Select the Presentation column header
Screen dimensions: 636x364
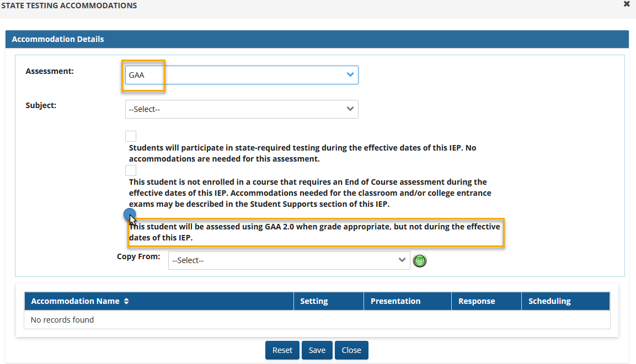[395, 301]
